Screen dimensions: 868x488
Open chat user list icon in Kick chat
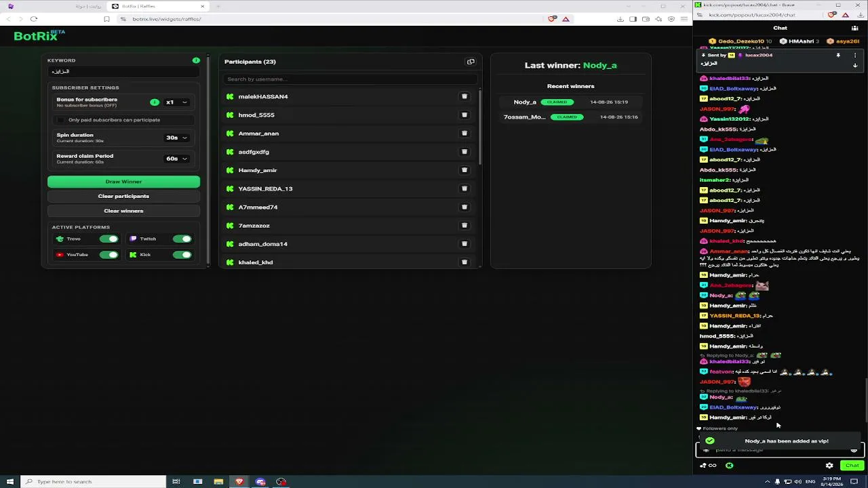(854, 28)
